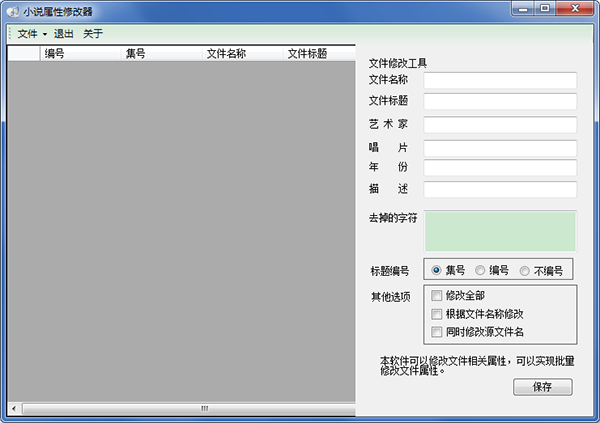Maximize the 小说属性修改器 window

pyautogui.click(x=545, y=9)
